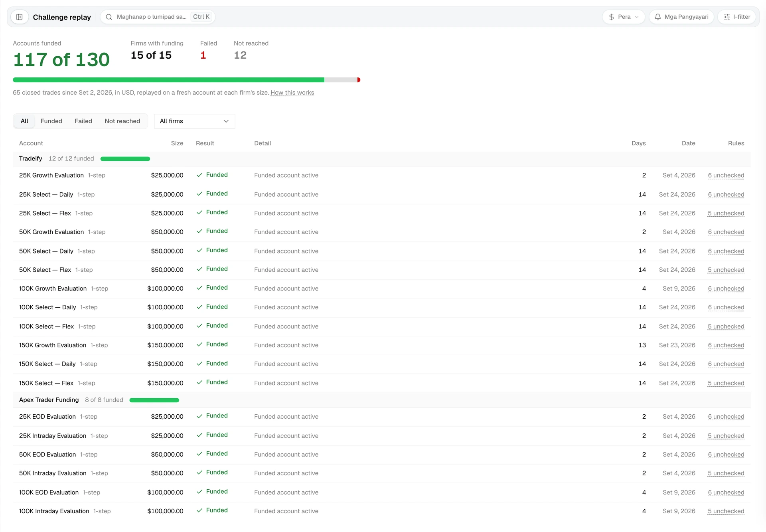Viewport: 766px width, 532px height.
Task: Sort by the Size column header
Action: click(x=177, y=143)
